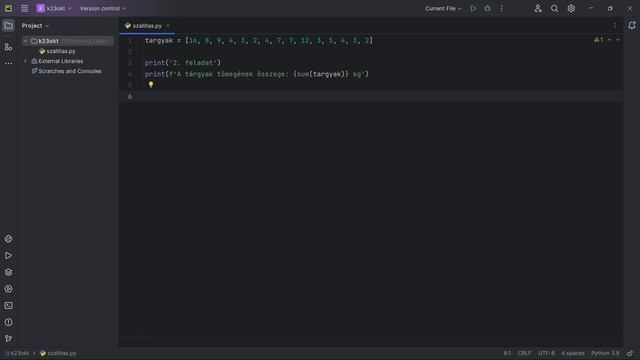Screen dimensions: 640x360
Task: Show more tool windows
Action: click(8, 63)
